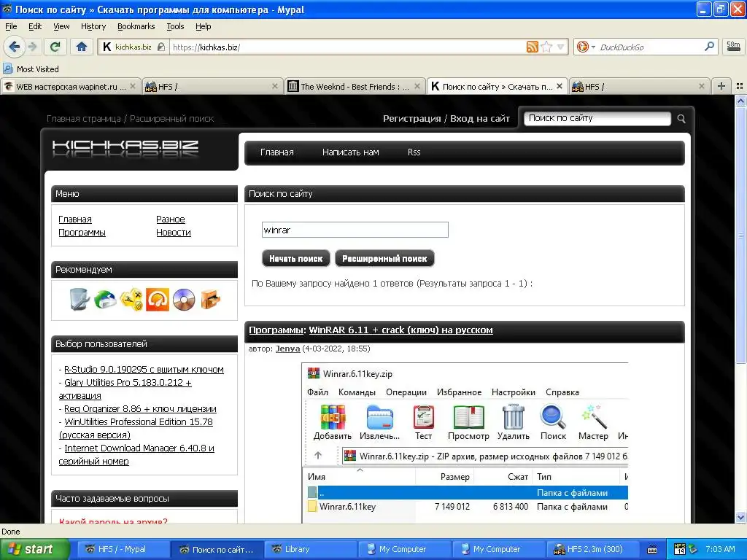
Task: Reload the page with the refresh icon
Action: click(55, 47)
